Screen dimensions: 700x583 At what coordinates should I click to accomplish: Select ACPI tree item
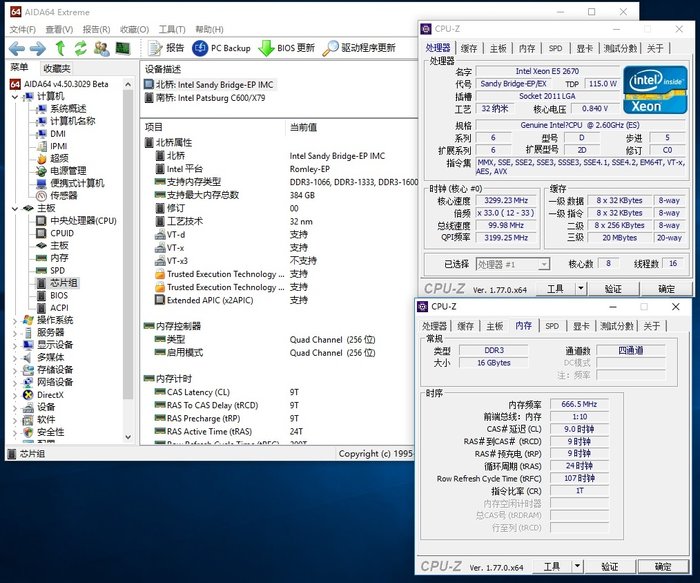click(59, 308)
